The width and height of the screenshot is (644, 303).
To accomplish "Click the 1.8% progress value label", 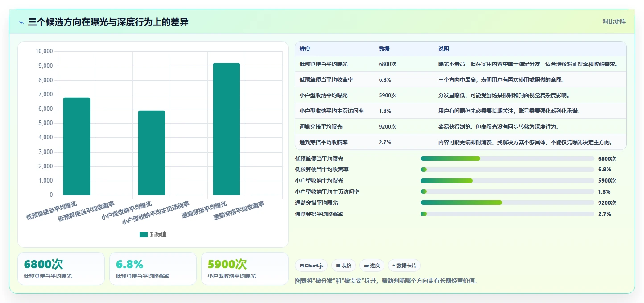I will pyautogui.click(x=604, y=192).
